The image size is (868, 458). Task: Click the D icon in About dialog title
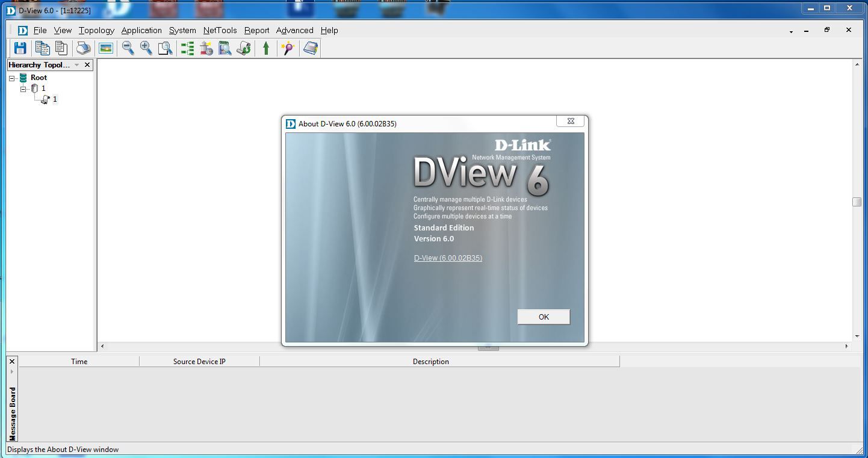pyautogui.click(x=291, y=123)
